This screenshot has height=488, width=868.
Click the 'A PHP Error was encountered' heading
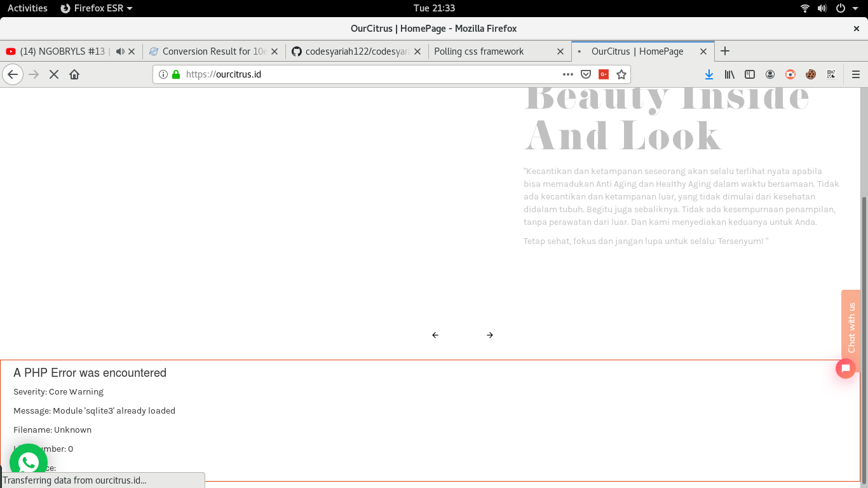[x=90, y=373]
